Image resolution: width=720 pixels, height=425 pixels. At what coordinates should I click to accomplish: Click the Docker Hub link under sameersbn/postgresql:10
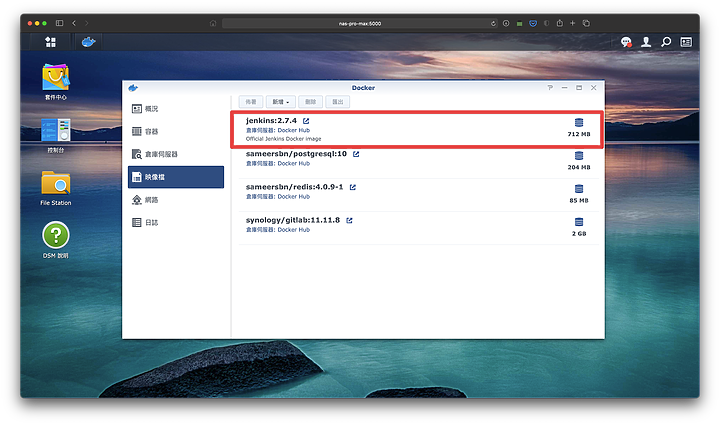(x=294, y=163)
